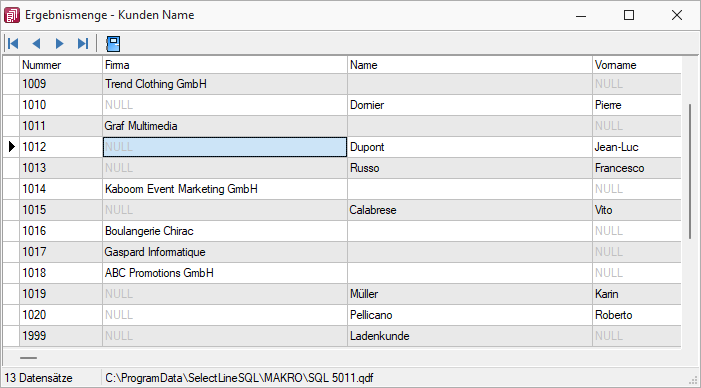Click the current-row indicator arrow at 1012
Image resolution: width=701 pixels, height=388 pixels.
[12, 147]
